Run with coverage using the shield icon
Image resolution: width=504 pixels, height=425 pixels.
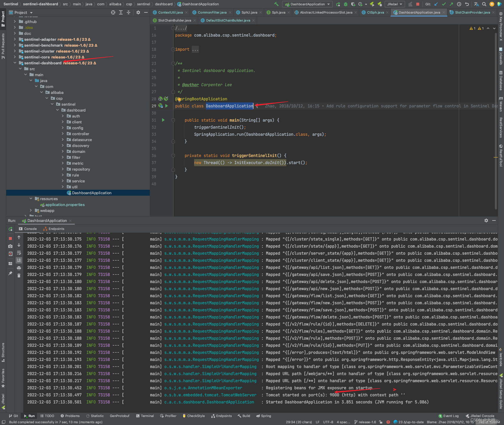pos(353,4)
